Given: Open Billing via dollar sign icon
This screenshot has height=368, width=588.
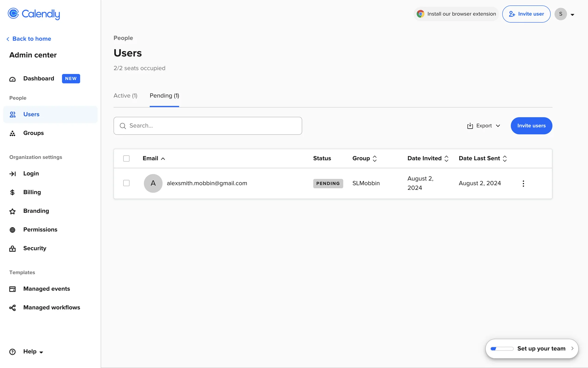Looking at the screenshot, I should tap(13, 193).
